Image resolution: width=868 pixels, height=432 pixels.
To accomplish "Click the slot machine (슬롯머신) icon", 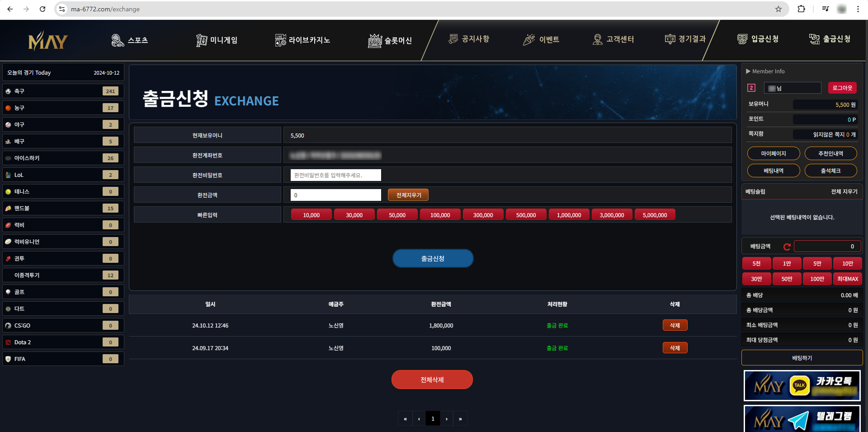I will [375, 41].
